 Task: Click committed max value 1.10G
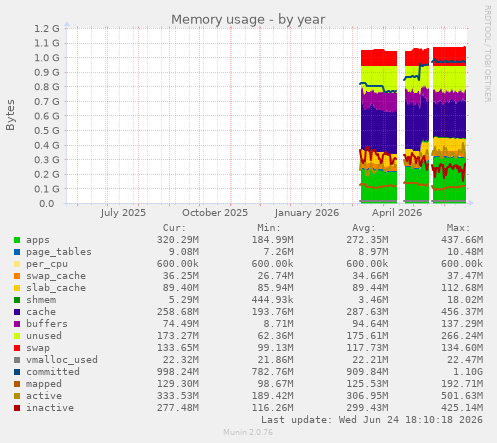pos(468,372)
